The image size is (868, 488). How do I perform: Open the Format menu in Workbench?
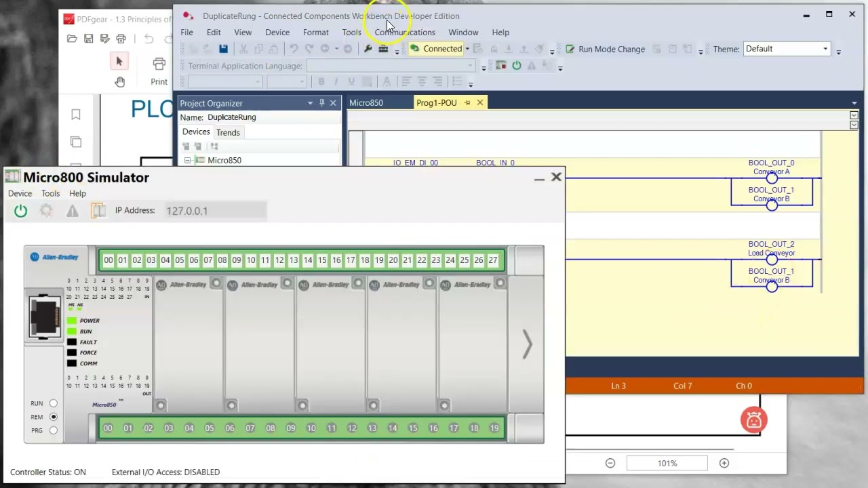click(x=316, y=33)
